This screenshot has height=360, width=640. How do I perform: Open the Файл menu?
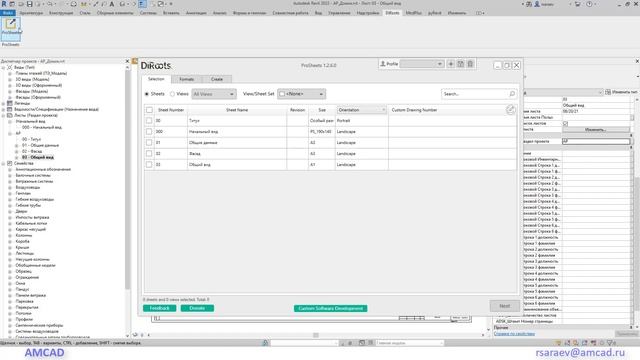[8, 13]
